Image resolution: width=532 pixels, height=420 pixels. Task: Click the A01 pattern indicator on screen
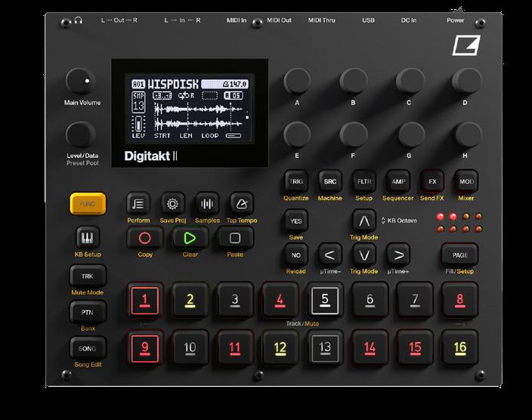tap(138, 84)
